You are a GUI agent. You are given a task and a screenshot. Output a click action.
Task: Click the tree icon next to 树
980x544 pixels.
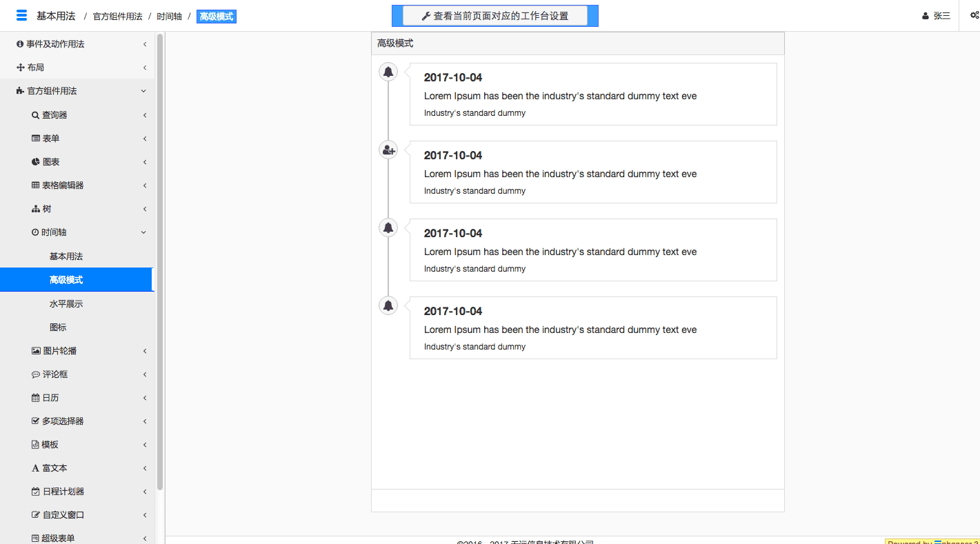pos(35,209)
